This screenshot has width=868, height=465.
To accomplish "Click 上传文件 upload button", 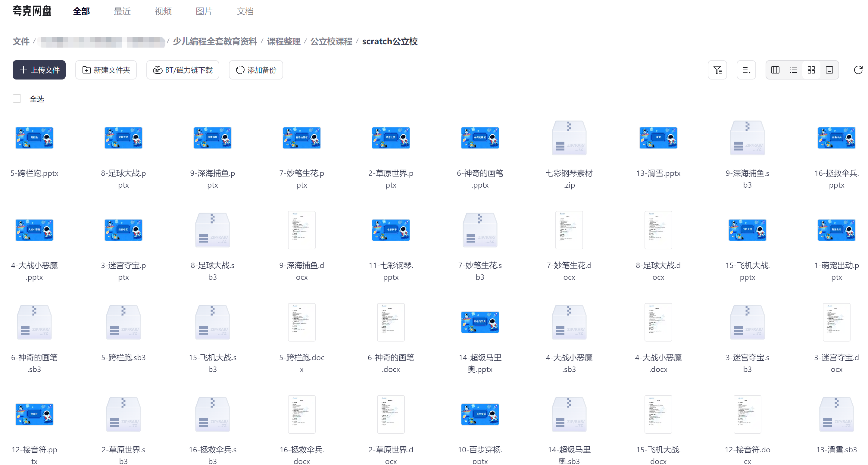I will (39, 70).
